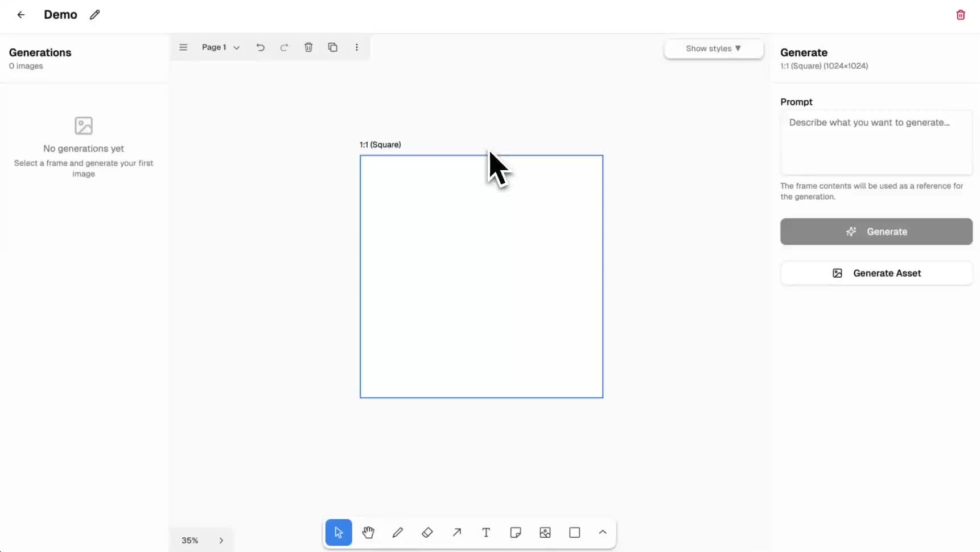
Task: Pick the arrow tool
Action: (457, 533)
